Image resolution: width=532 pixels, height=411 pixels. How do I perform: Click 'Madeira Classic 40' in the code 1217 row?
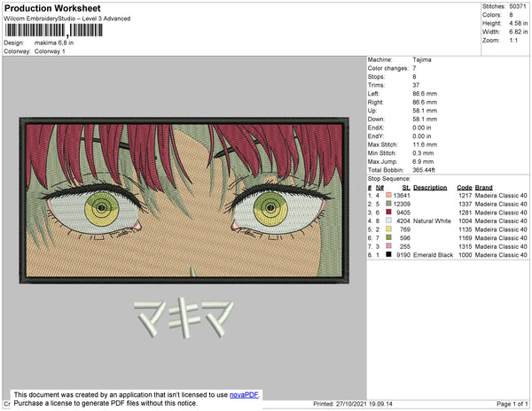501,196
